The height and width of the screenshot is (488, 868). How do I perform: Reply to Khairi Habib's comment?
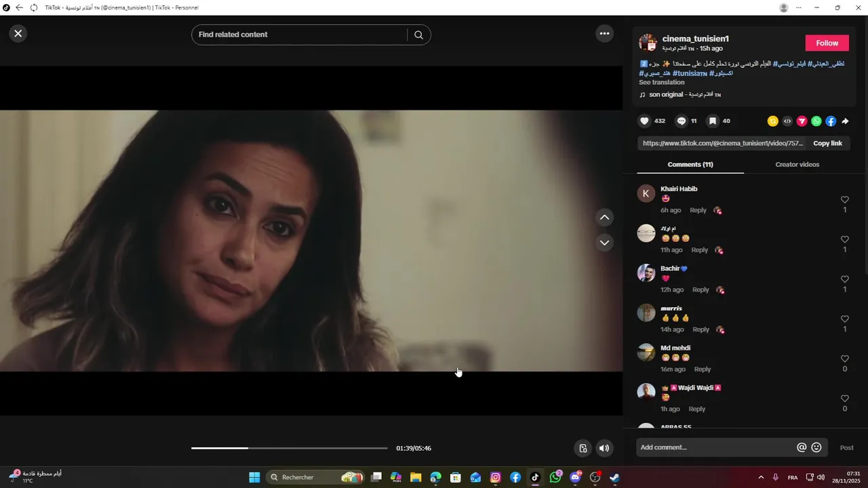[698, 210]
